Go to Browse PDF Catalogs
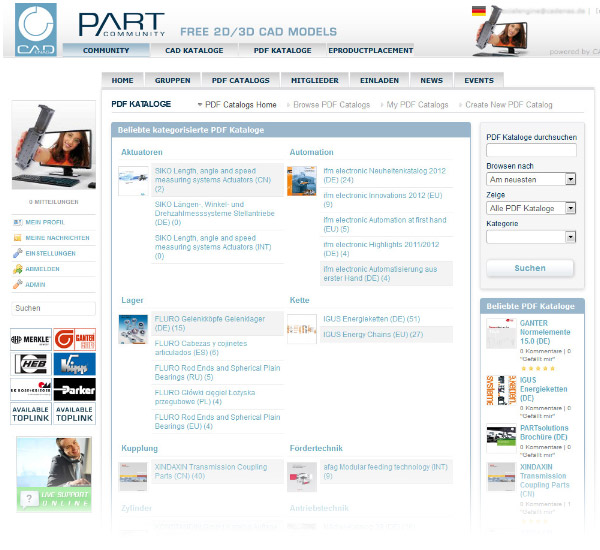This screenshot has height=550, width=600. [x=331, y=104]
